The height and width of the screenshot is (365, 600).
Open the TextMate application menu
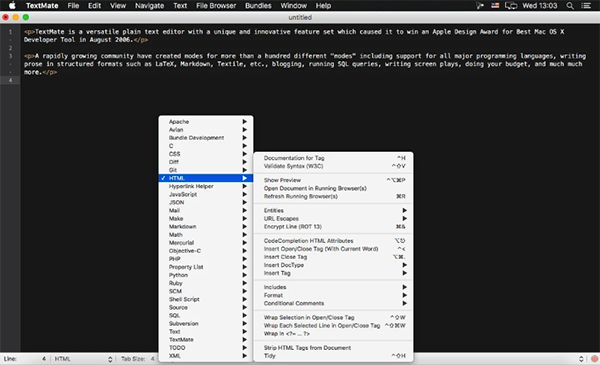coord(42,6)
